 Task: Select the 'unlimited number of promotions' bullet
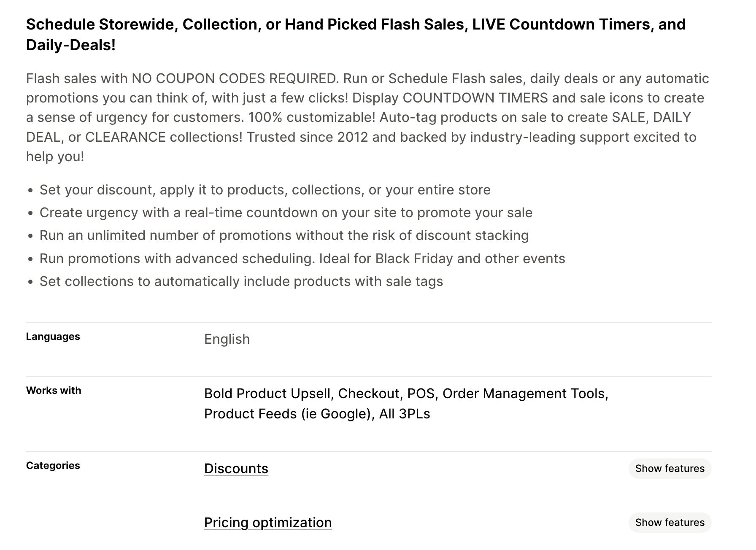(284, 235)
